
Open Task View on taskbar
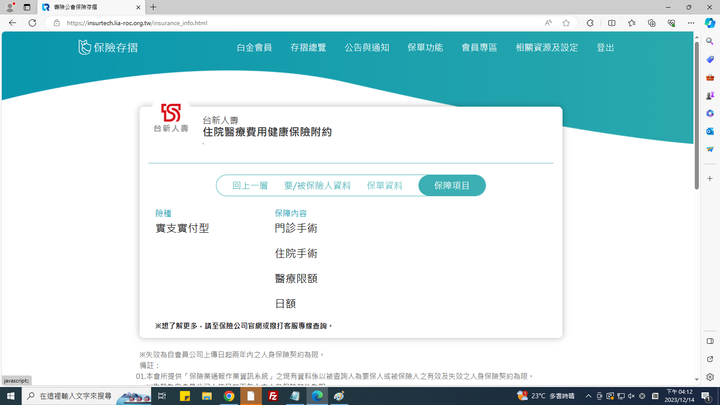click(162, 396)
